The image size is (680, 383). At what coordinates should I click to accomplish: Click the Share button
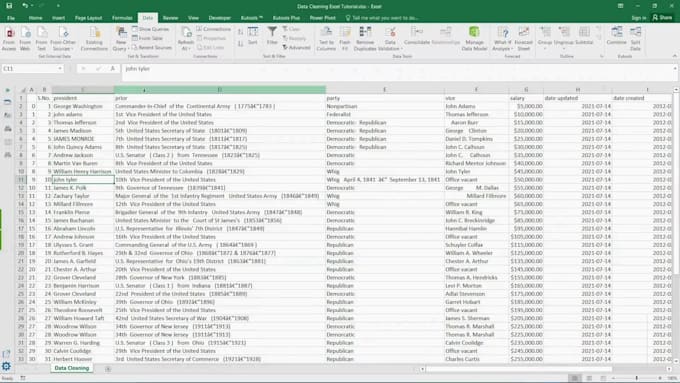click(x=662, y=18)
